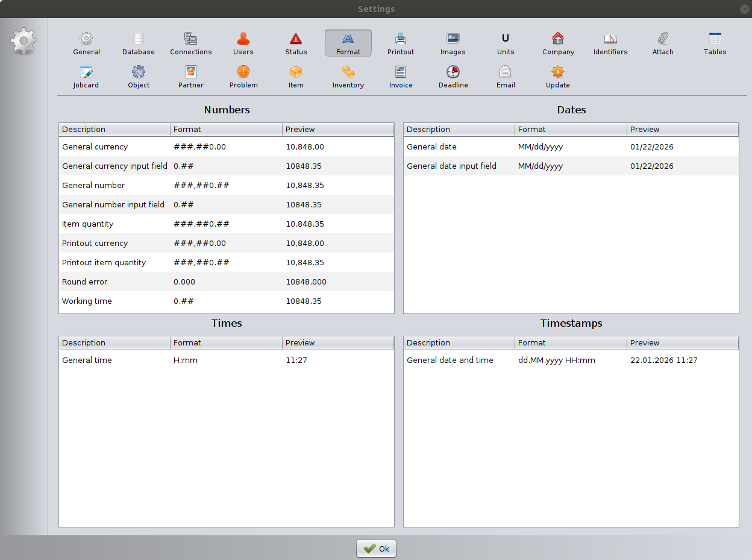This screenshot has height=560, width=752.
Task: Click the Deadline clock icon
Action: 453,72
